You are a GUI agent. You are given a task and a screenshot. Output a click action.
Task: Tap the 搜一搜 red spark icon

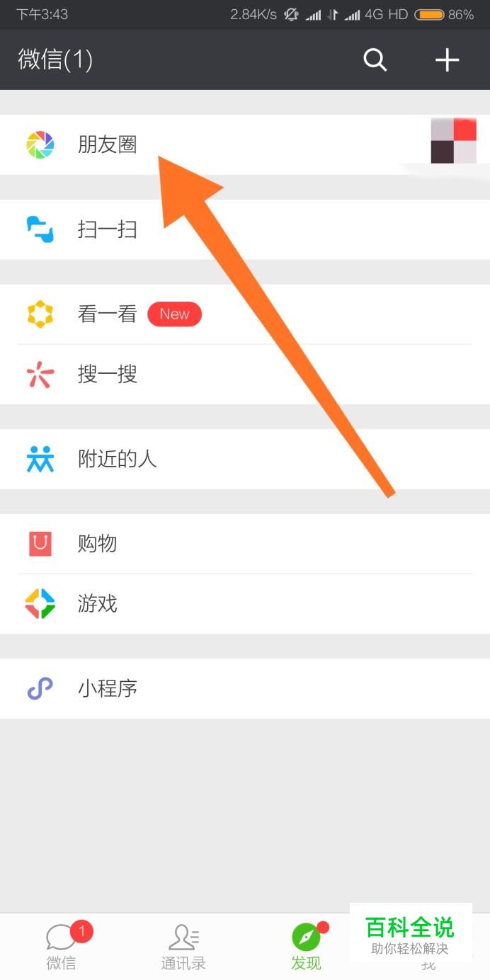[40, 375]
